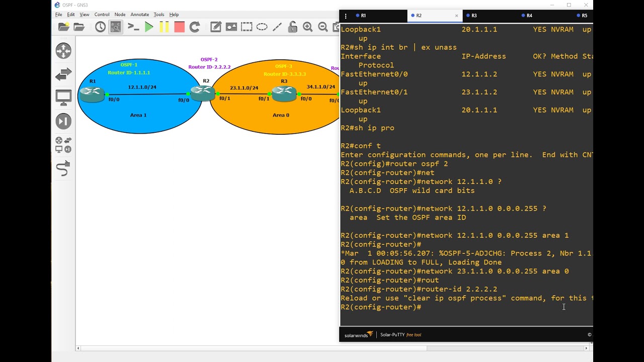The height and width of the screenshot is (362, 644).
Task: Open the Annotate menu
Action: 140,15
